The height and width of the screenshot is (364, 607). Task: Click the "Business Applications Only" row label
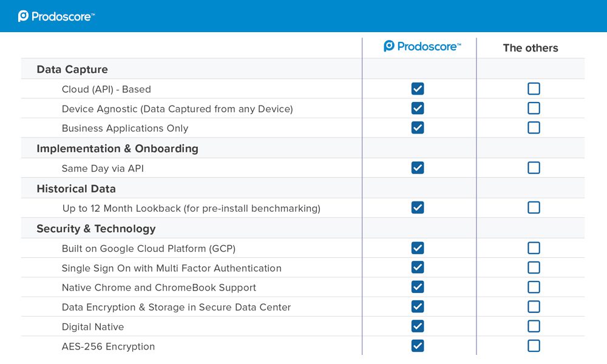click(x=125, y=129)
